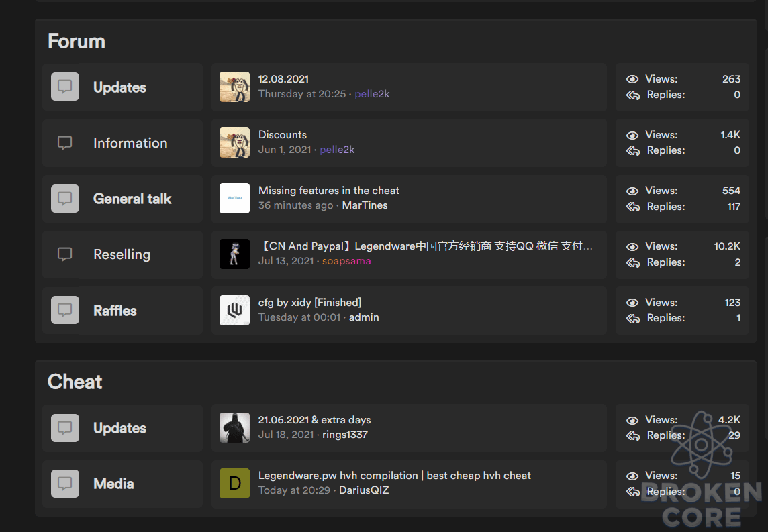The height and width of the screenshot is (532, 768).
Task: View pelle2k profile from 12.08.2021 row
Action: click(x=372, y=94)
